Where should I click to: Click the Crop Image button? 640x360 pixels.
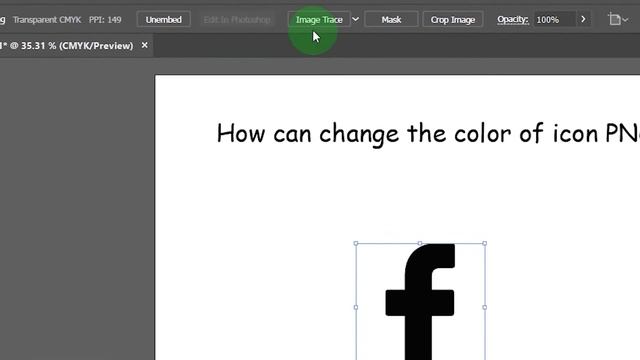[453, 20]
